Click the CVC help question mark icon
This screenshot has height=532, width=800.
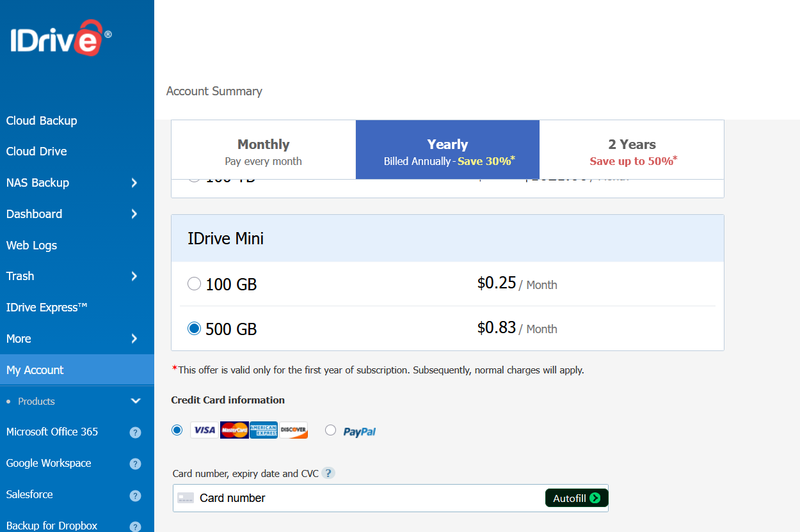click(328, 473)
